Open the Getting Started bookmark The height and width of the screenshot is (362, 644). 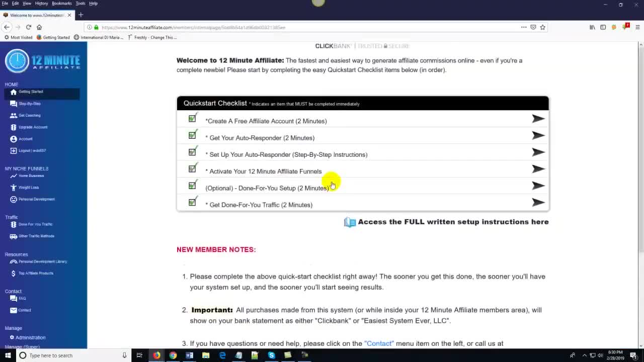tap(53, 37)
